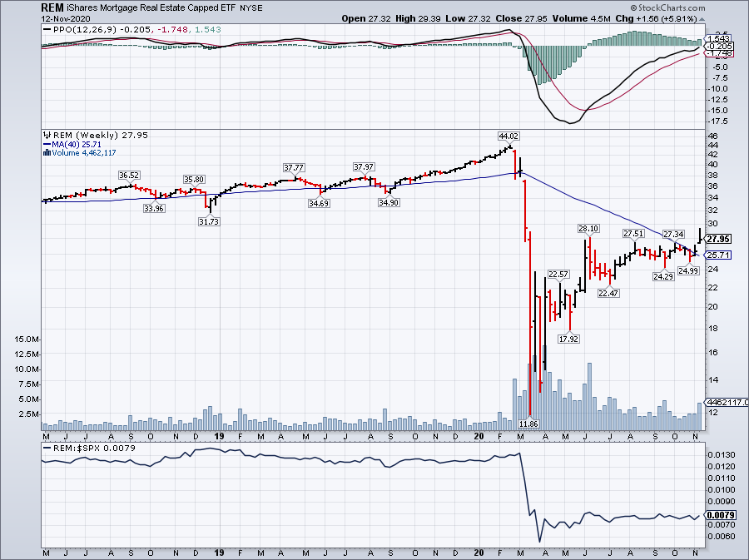The width and height of the screenshot is (749, 560).
Task: Click the 12-Nov-2020 date
Action: point(66,19)
